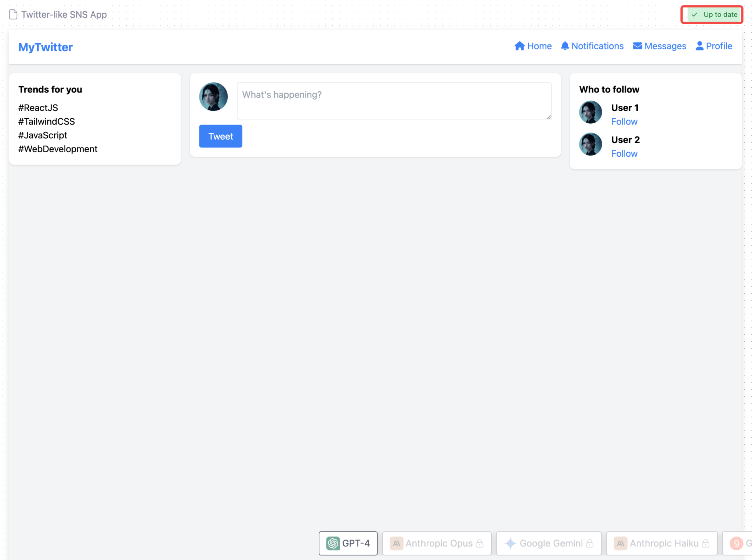This screenshot has height=560, width=752.
Task: Click the #WebDevelopment trend
Action: [58, 149]
